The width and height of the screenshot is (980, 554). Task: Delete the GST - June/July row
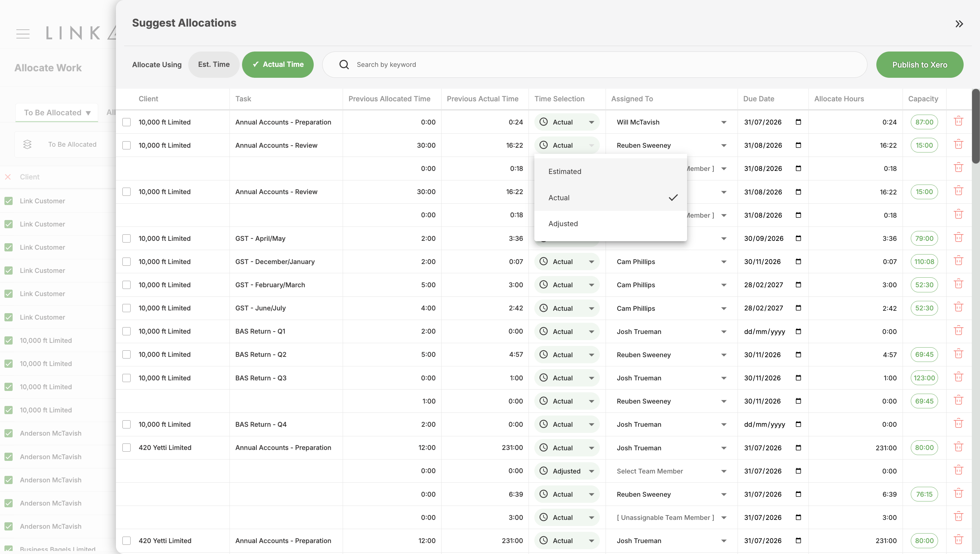958,307
